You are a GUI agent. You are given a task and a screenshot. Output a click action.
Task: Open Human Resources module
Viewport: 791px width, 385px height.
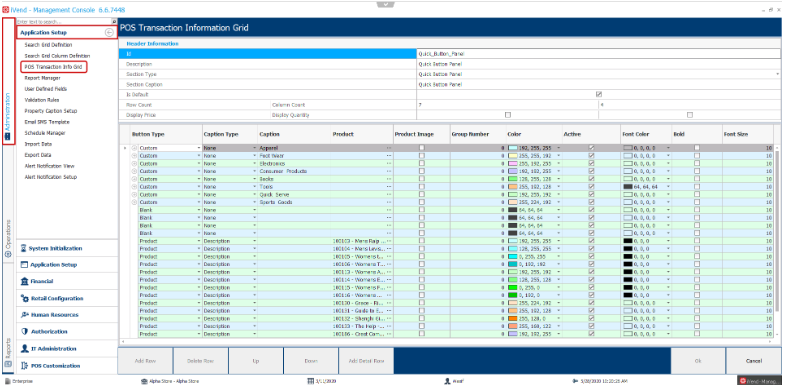(x=67, y=315)
